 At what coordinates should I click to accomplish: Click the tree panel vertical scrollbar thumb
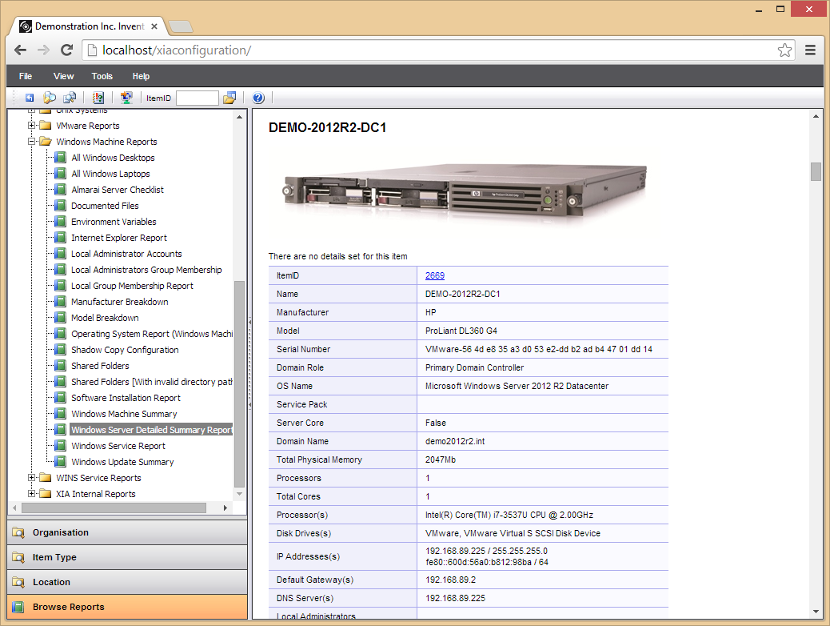pyautogui.click(x=239, y=384)
